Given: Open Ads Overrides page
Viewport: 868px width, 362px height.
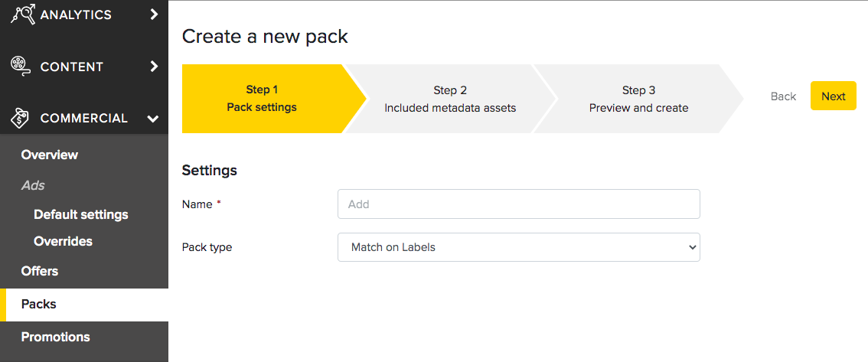Looking at the screenshot, I should 63,241.
